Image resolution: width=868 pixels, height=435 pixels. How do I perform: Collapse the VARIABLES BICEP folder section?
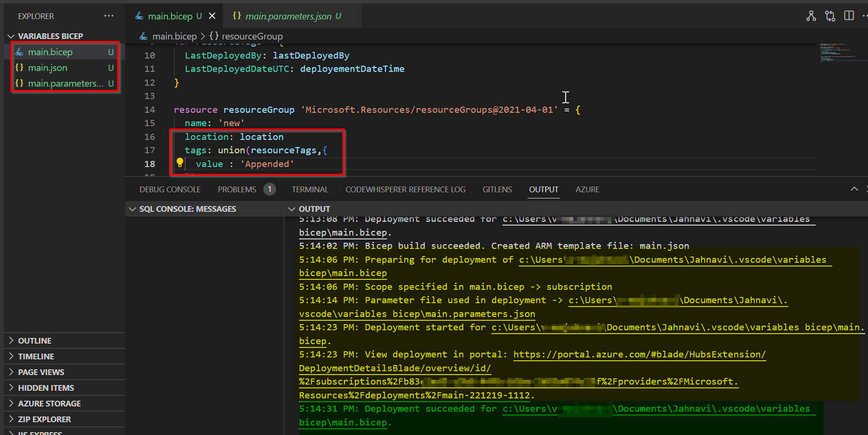(50, 36)
